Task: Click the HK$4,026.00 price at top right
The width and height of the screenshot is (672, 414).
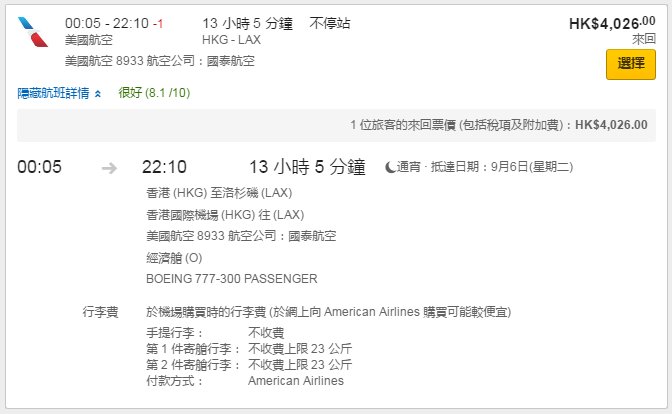Action: coord(612,23)
